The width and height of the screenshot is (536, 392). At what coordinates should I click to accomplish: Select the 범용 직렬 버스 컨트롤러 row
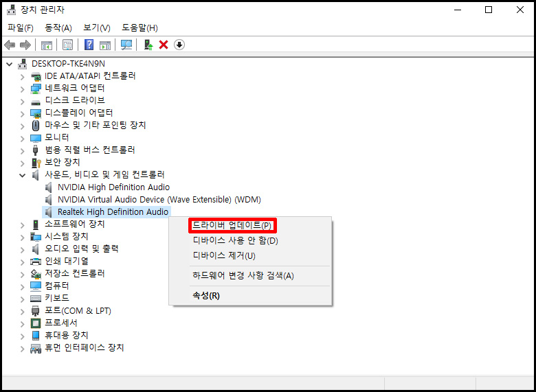pos(90,150)
